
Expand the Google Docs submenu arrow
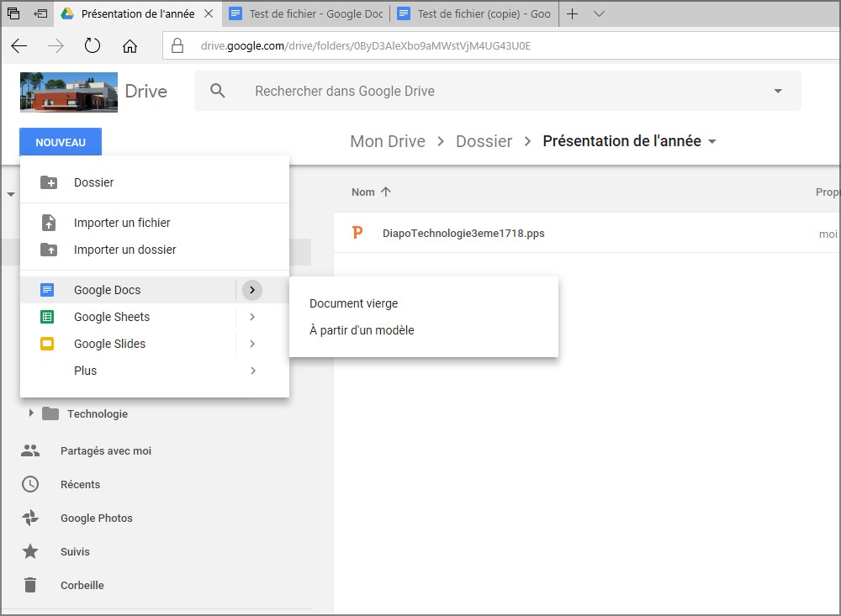(252, 290)
